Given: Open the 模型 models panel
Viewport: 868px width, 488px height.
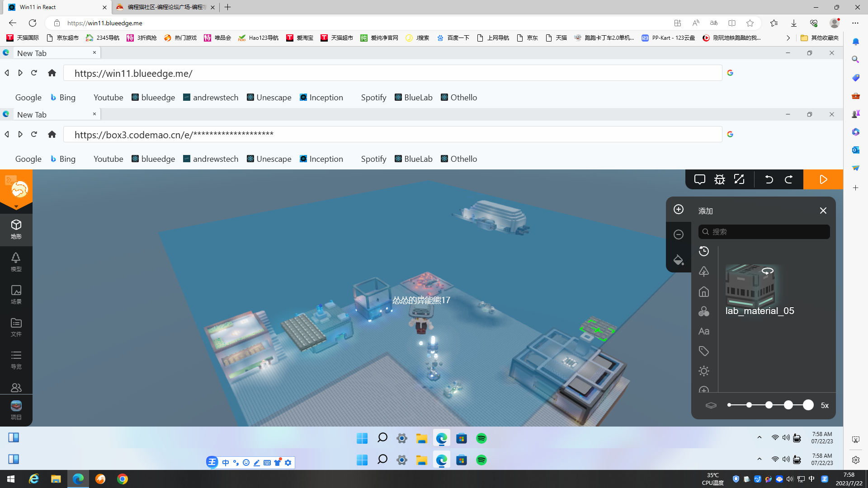Looking at the screenshot, I should pos(16,262).
